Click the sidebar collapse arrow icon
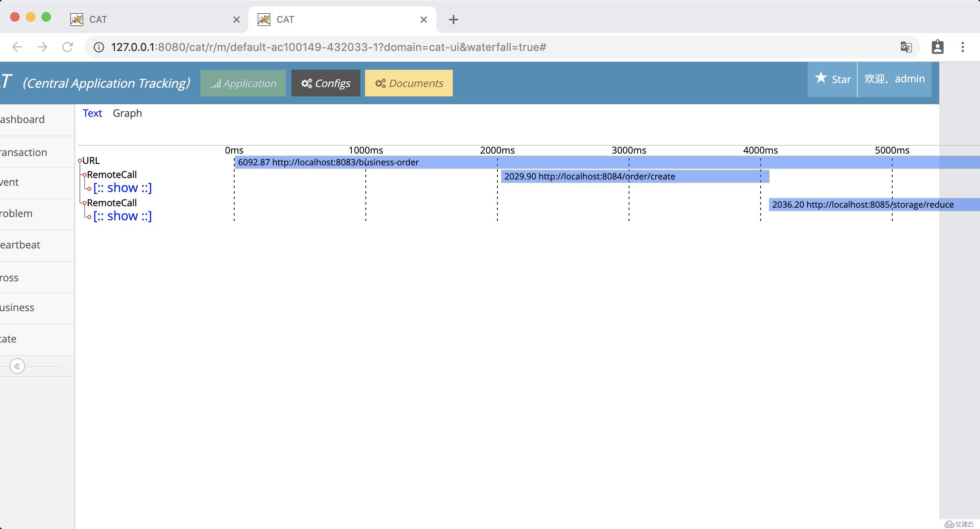Viewport: 980px width, 529px height. pos(17,366)
